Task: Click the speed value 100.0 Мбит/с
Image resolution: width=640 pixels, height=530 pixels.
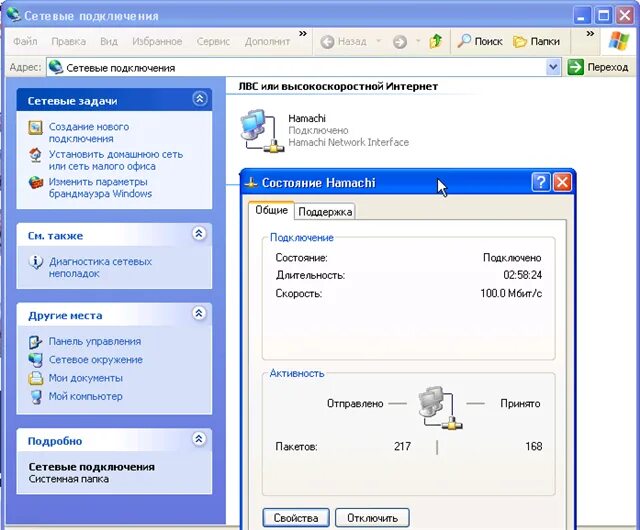Action: click(511, 293)
